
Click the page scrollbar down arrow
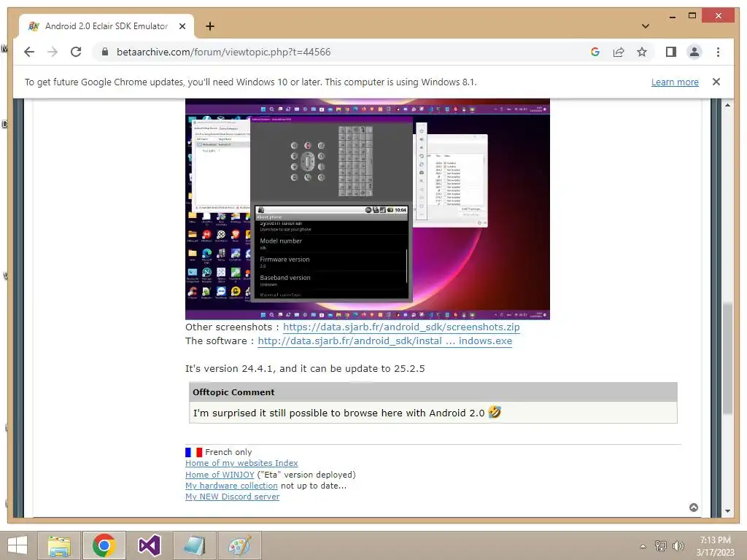tap(727, 511)
